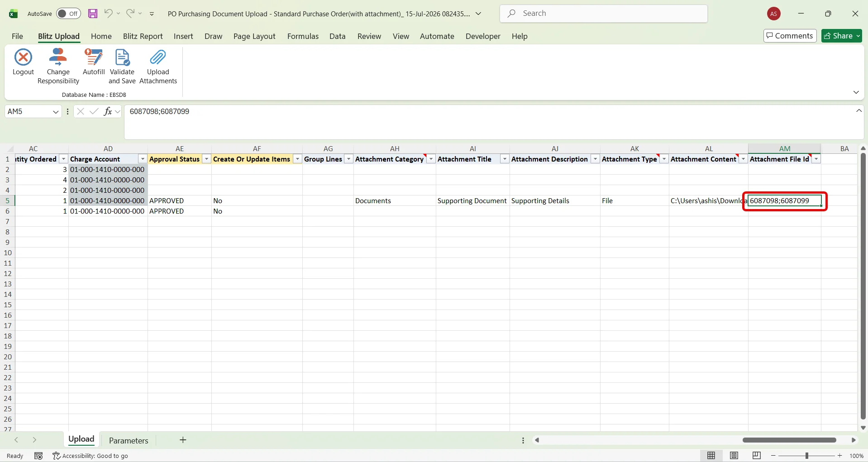Screen dimensions: 868x462
Task: Cancel formula entry with the X icon
Action: pyautogui.click(x=81, y=111)
